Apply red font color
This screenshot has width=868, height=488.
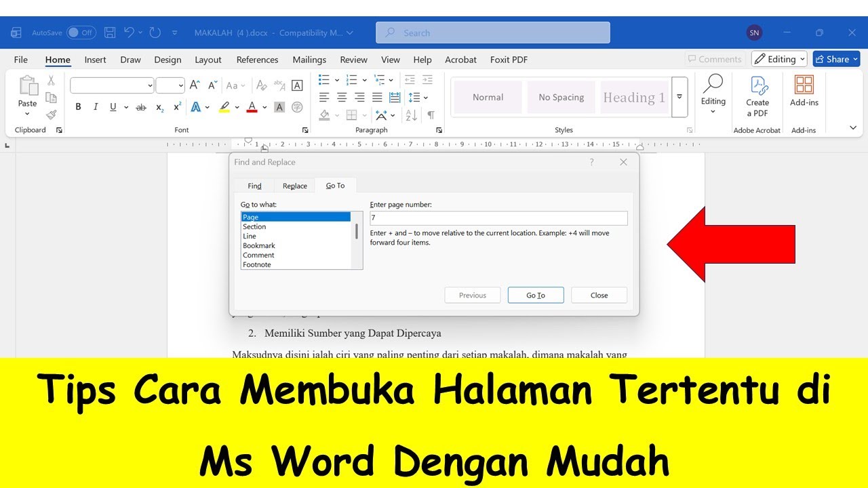[252, 107]
